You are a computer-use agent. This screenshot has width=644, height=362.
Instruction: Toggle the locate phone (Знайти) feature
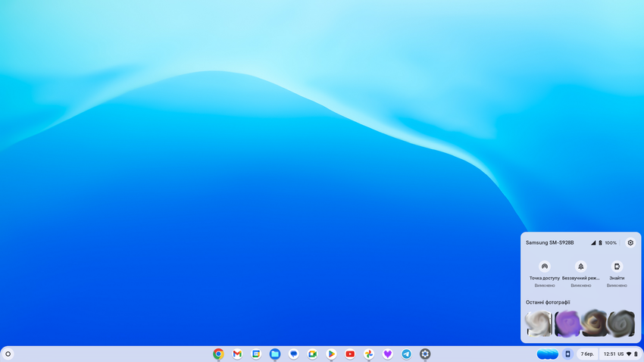[x=617, y=267]
